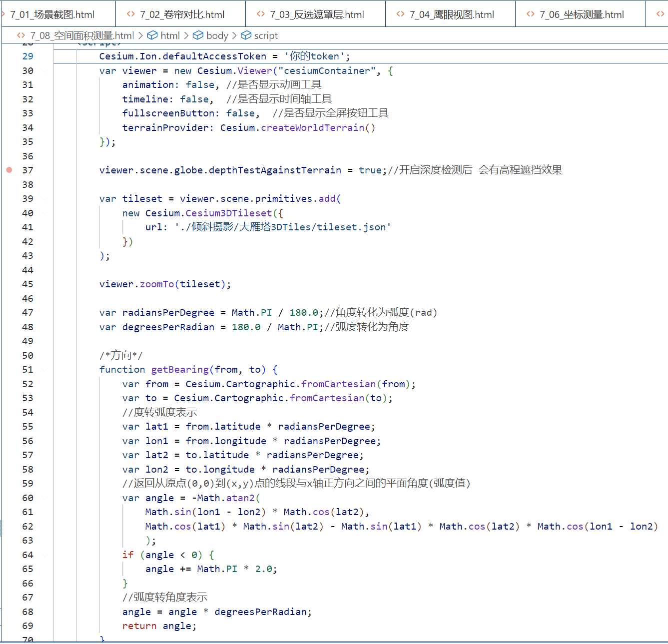Click the "cesiumContainer" string on line 30

pos(327,70)
